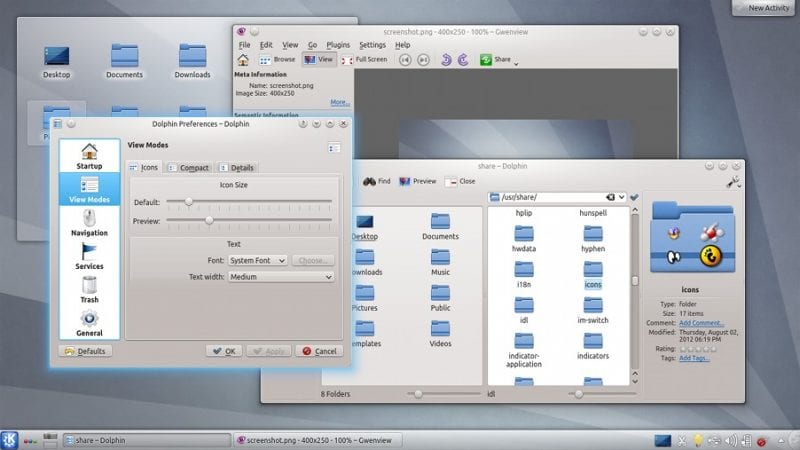Viewport: 800px width, 450px height.
Task: Select hwdata folder in right pane
Action: pyautogui.click(x=523, y=239)
